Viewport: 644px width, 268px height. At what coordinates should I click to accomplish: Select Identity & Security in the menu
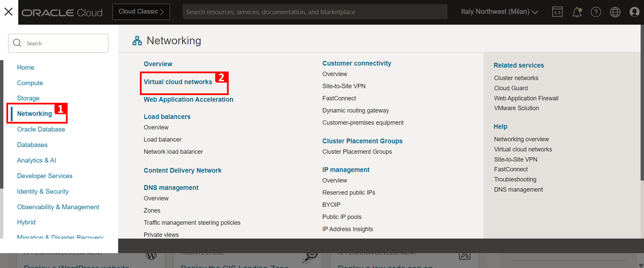tap(43, 191)
